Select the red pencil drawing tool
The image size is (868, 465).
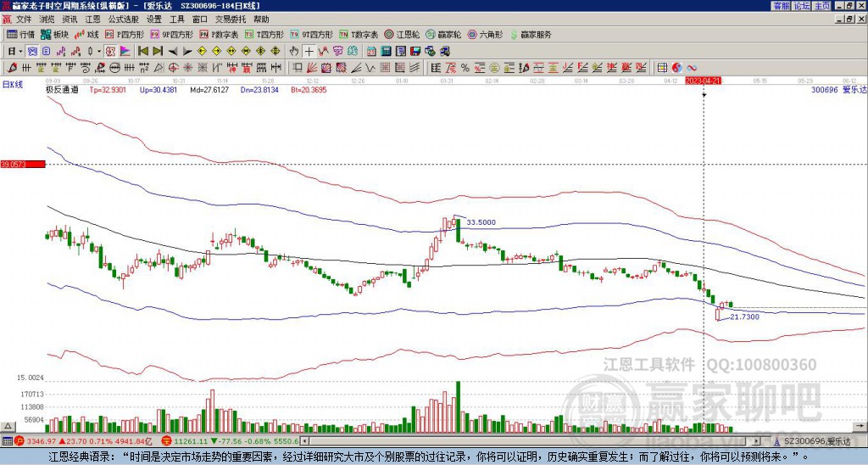point(12,68)
